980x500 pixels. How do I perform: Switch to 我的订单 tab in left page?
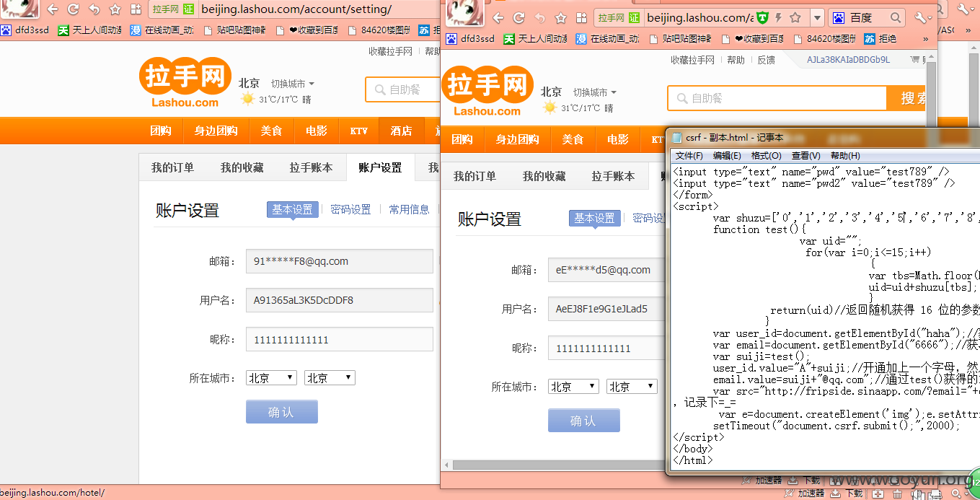click(172, 167)
